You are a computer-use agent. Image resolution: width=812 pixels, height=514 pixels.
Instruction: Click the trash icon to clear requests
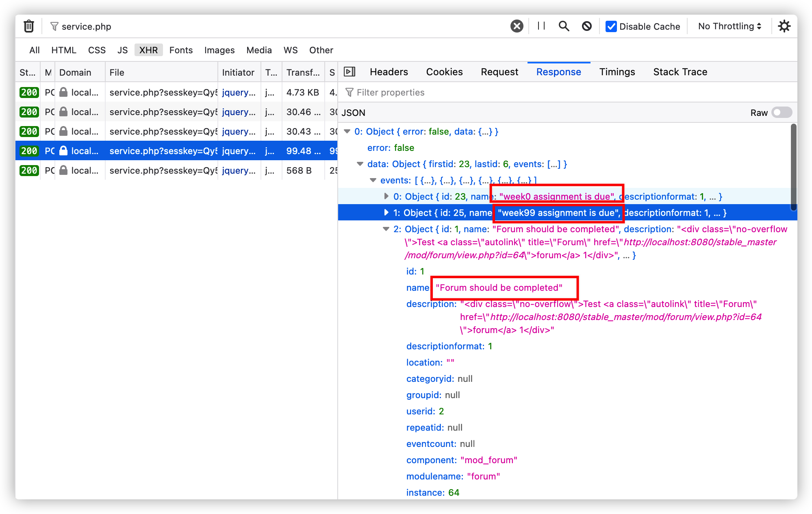29,26
